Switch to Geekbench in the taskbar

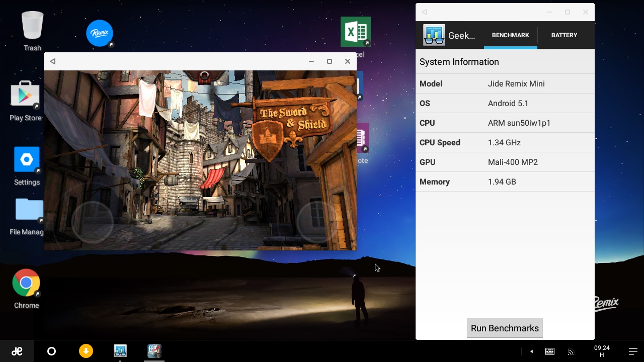120,351
